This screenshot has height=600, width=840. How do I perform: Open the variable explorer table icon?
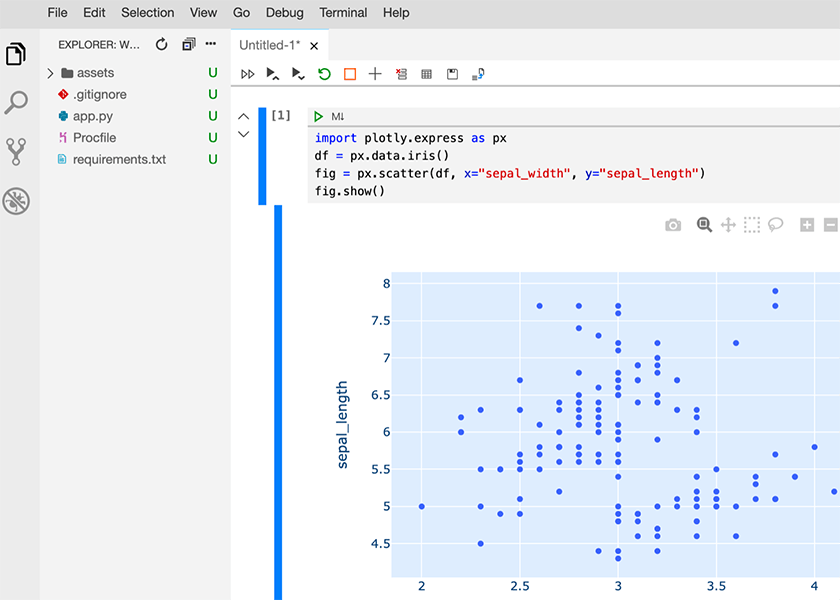426,74
